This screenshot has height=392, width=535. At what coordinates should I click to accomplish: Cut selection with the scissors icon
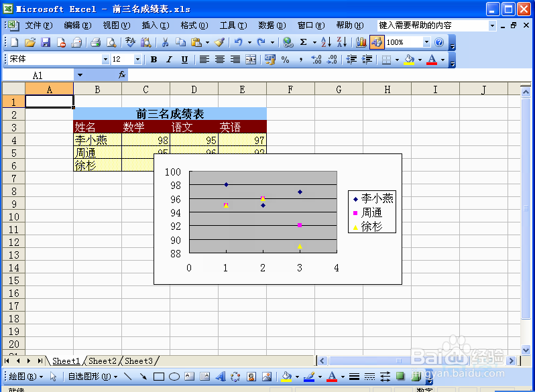pos(165,42)
